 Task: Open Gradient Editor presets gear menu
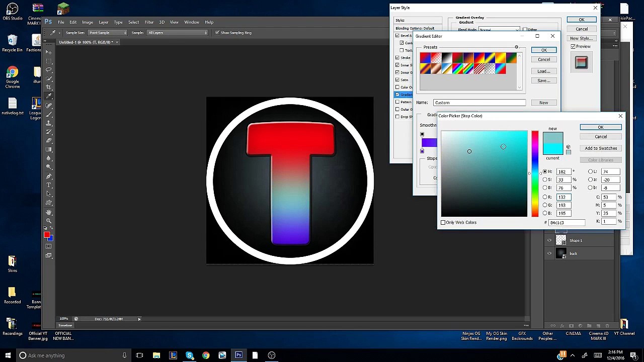click(516, 47)
